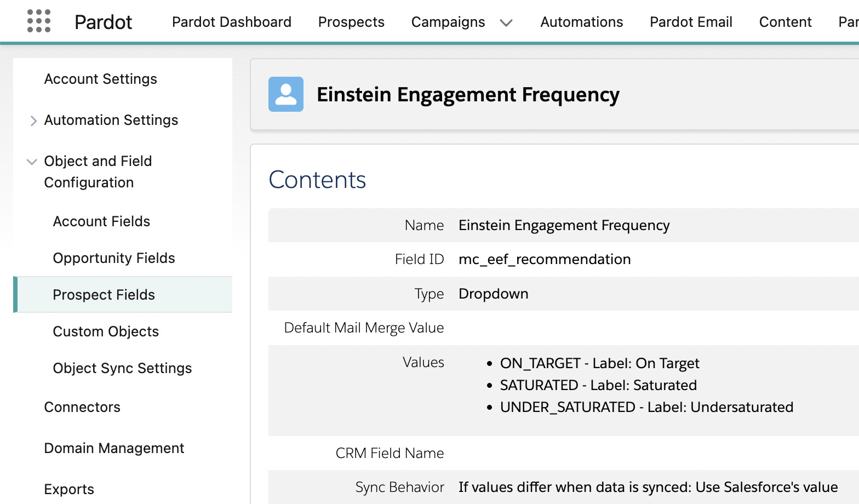Select Automation Settings sidebar item
859x504 pixels.
click(x=111, y=120)
